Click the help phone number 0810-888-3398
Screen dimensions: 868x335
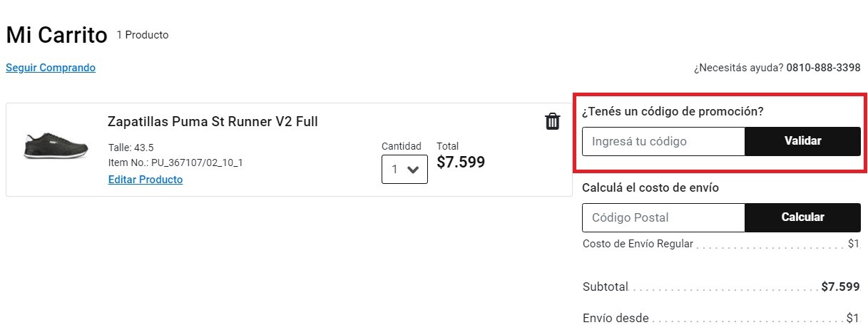click(x=823, y=68)
